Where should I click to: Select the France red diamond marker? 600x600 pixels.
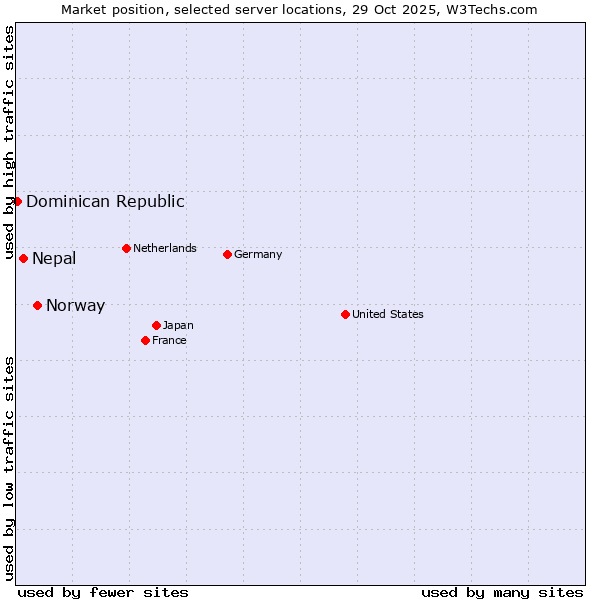145,340
